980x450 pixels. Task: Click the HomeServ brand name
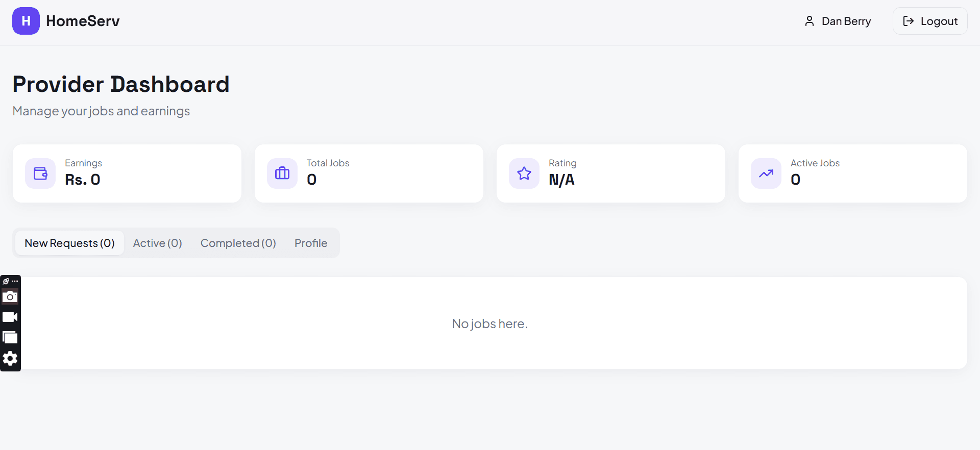click(x=83, y=21)
